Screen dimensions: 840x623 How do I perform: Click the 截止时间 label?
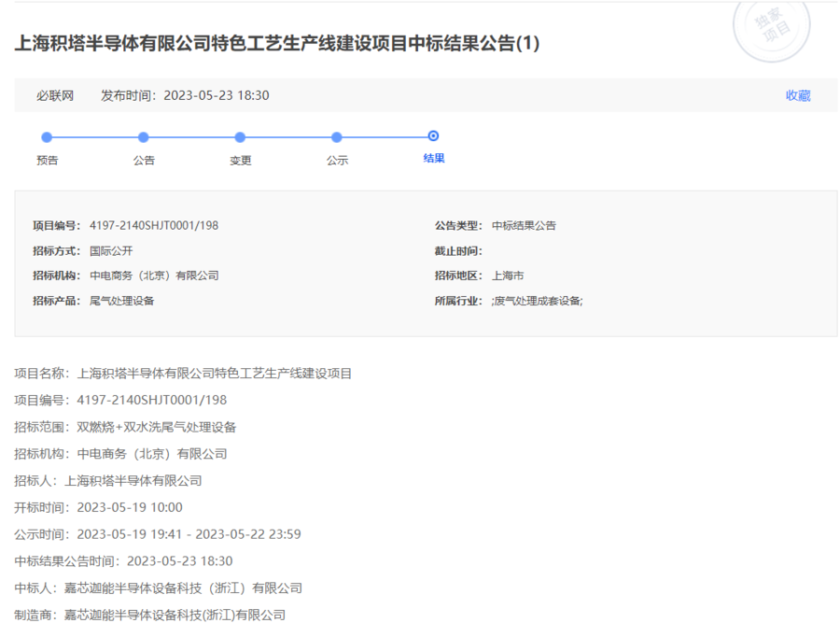click(458, 251)
